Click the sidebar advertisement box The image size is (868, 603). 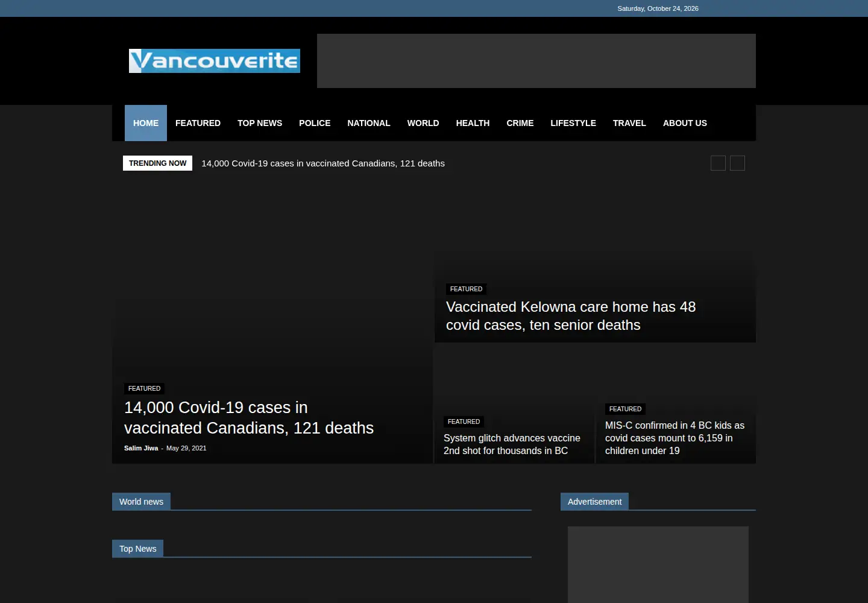point(658,564)
